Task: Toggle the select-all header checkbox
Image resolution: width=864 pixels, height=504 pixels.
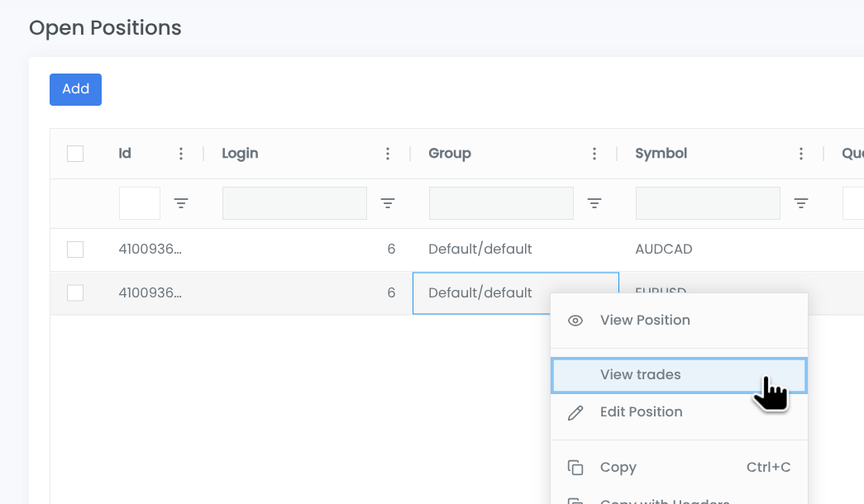Action: 75,154
